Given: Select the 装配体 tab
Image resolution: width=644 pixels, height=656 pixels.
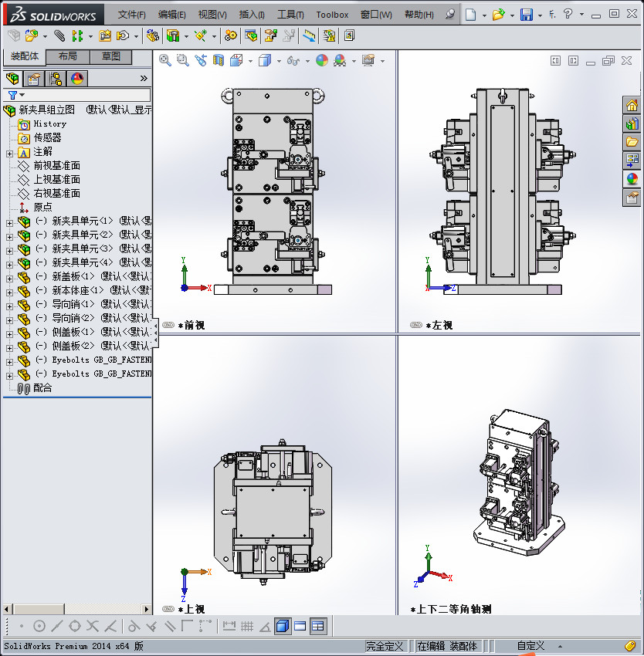Looking at the screenshot, I should click(24, 56).
